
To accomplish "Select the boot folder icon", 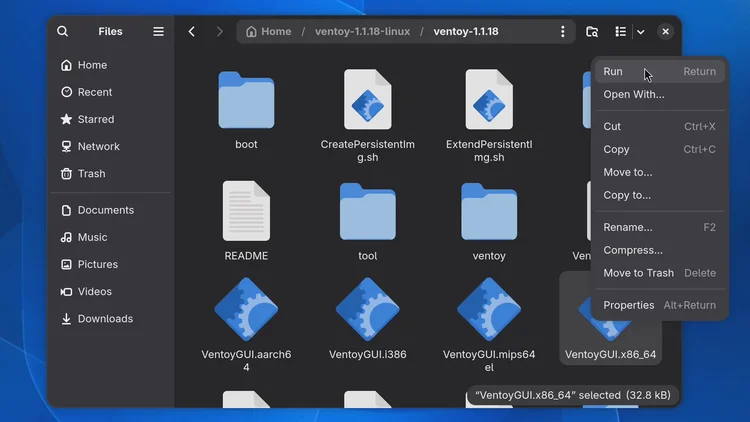I will tap(246, 100).
